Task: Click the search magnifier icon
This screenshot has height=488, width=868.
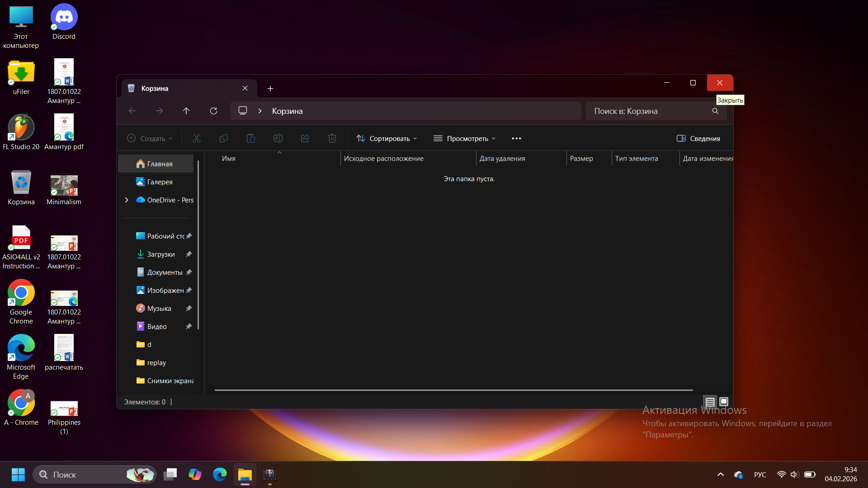Action: [x=715, y=111]
